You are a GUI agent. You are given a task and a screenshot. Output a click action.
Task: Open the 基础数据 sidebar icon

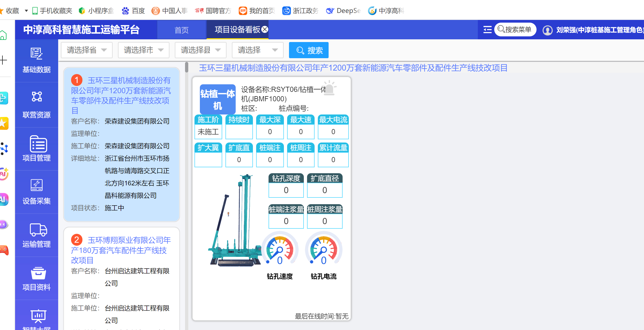tap(36, 54)
